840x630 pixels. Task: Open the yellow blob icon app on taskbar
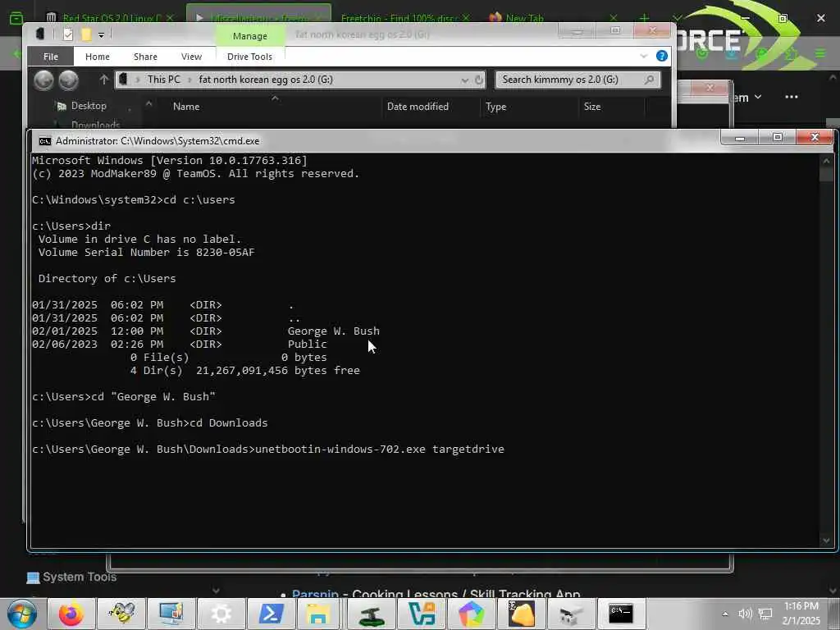[521, 614]
